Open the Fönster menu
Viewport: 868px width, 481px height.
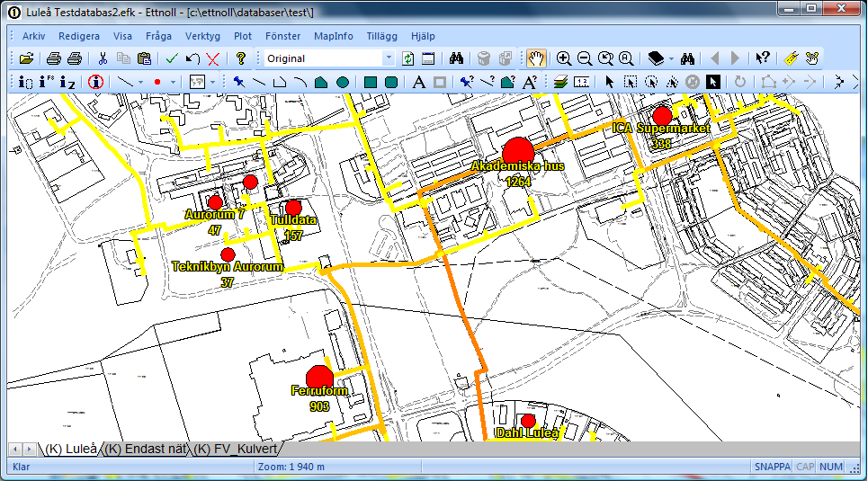282,36
